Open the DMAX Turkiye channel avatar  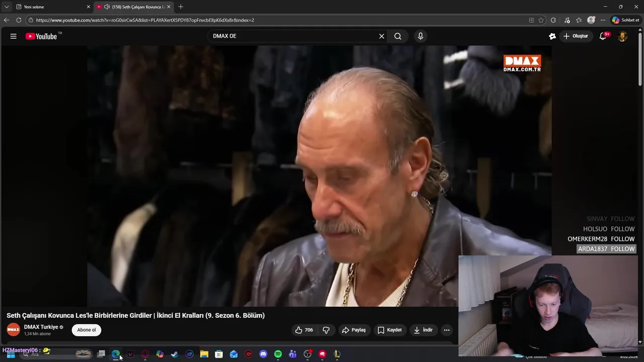(x=13, y=330)
